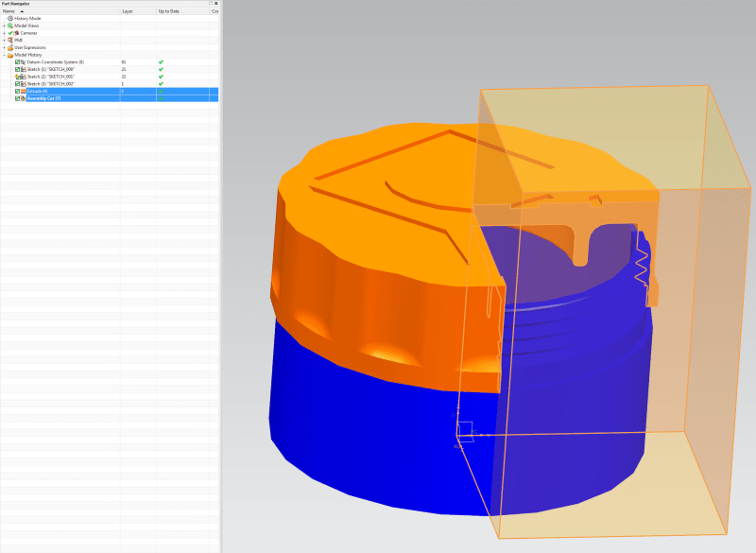Close the Part Navigator panel
Image resolution: width=756 pixels, height=553 pixels.
pyautogui.click(x=216, y=4)
